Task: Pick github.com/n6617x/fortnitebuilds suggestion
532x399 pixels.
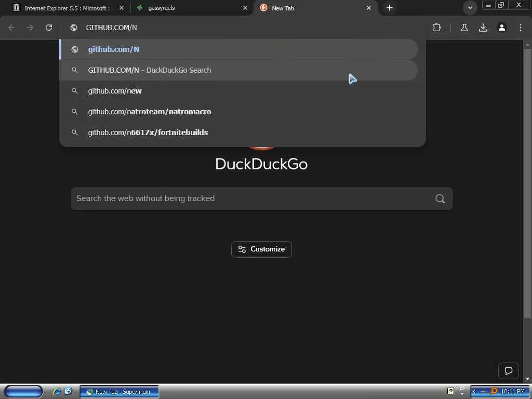Action: [239, 132]
